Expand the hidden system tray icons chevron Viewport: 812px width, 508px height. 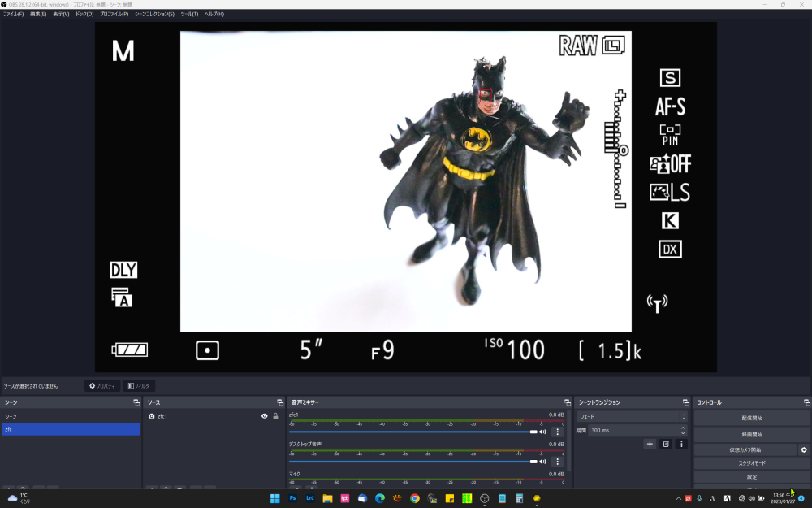coord(678,499)
